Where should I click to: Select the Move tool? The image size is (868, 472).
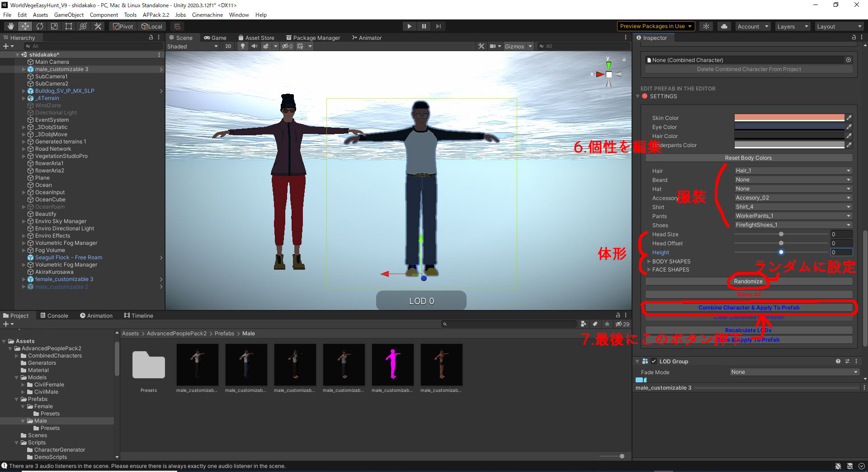coord(25,26)
